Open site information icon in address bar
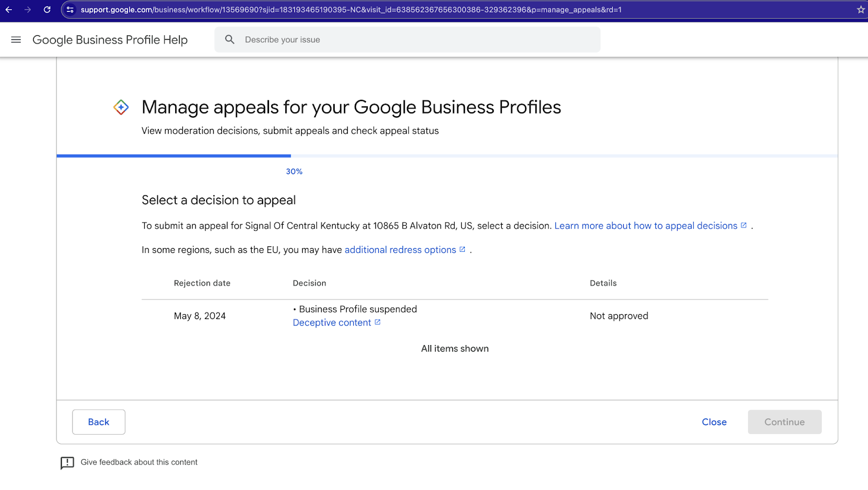868x490 pixels. (70, 10)
